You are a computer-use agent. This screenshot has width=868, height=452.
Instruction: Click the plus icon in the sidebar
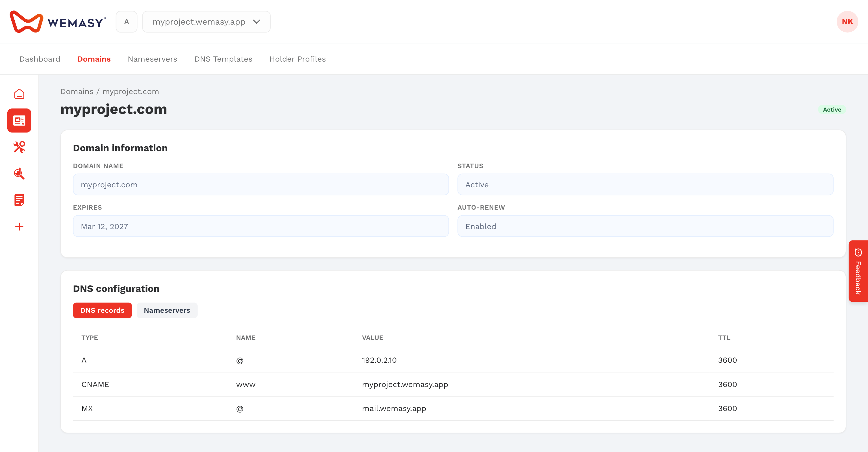point(19,227)
